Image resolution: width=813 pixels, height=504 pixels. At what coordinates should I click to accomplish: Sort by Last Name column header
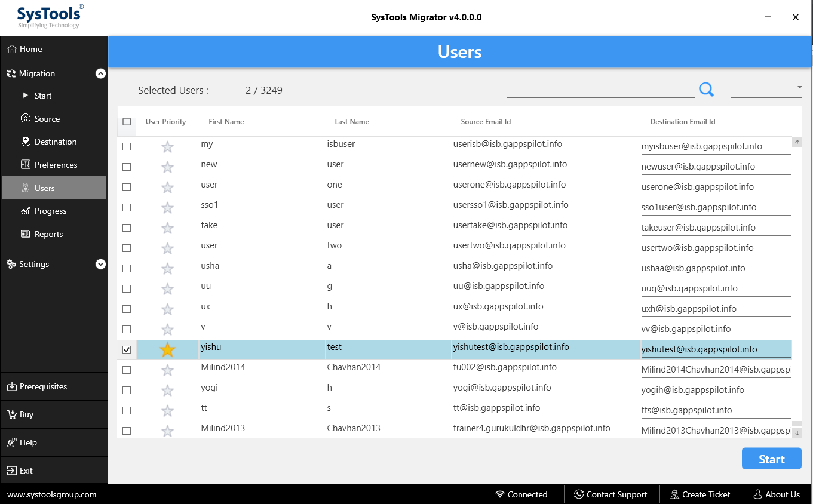[352, 122]
